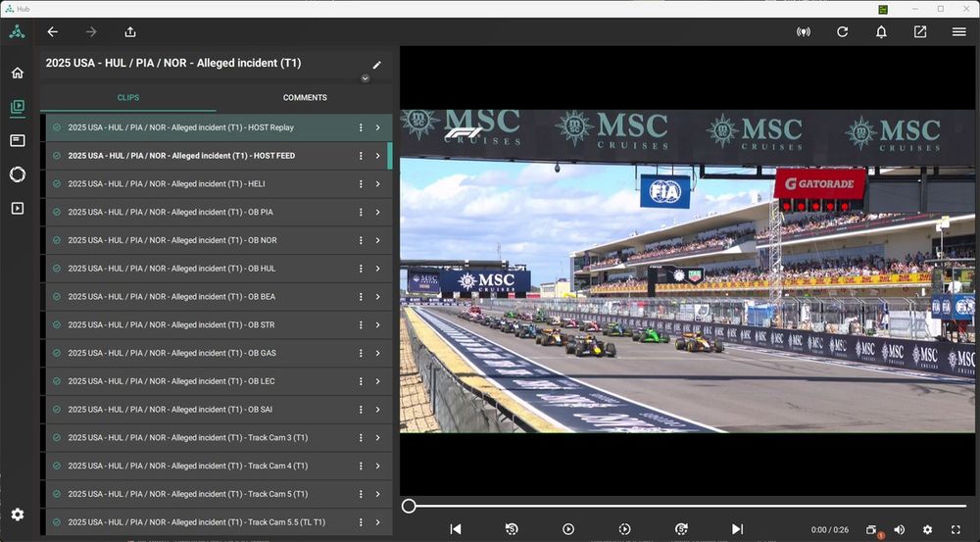Click the share/upload icon in top toolbar
980x542 pixels.
click(130, 32)
